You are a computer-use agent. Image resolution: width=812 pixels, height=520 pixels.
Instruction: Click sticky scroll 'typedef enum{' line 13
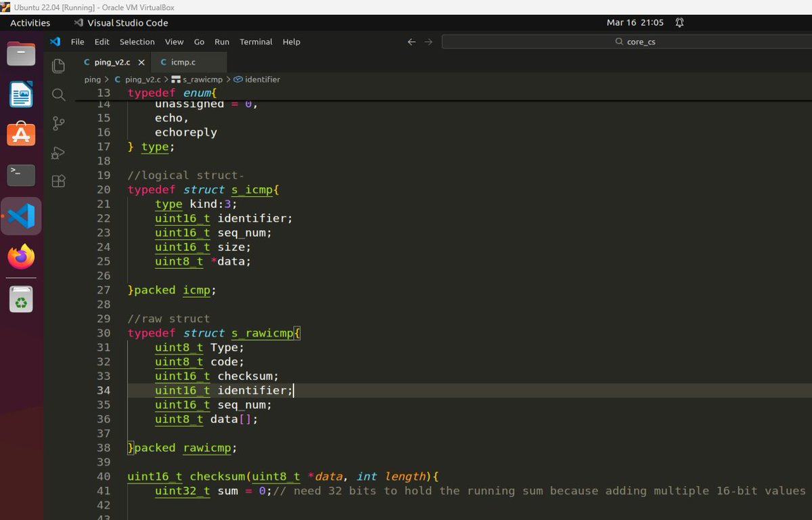pos(172,92)
